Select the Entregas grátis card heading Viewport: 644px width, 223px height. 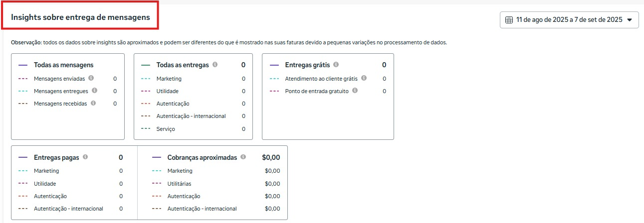tap(307, 65)
